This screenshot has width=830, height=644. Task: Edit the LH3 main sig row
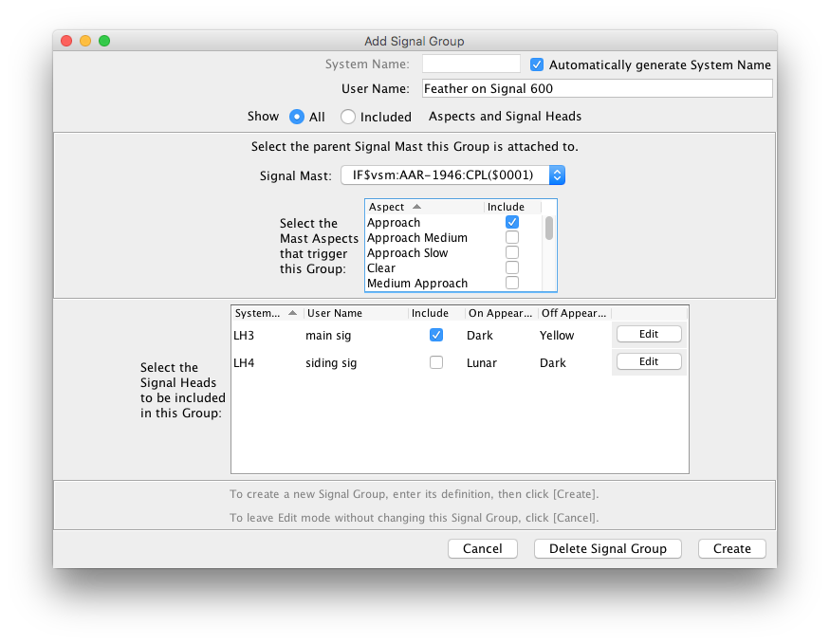[x=649, y=334]
